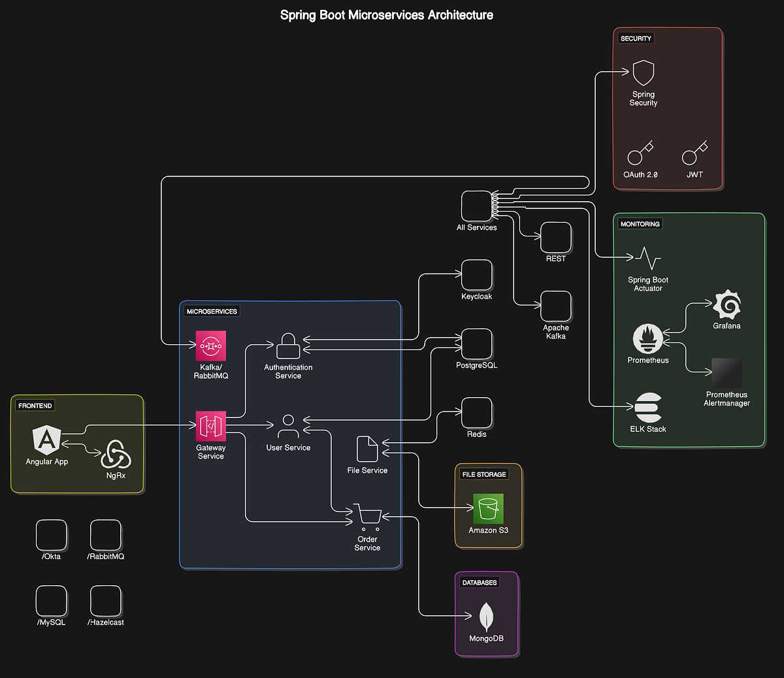Select the OAuth 2.0 key icon
Viewport: 784px width, 678px height.
coord(640,153)
